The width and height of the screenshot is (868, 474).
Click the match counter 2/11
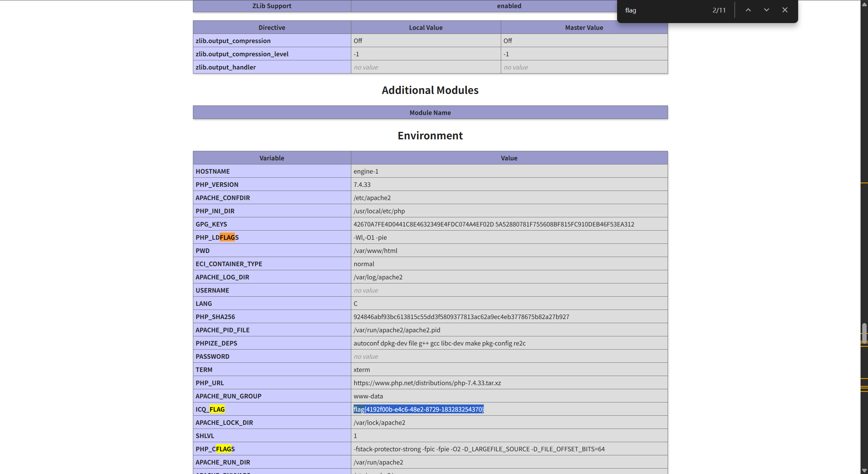[719, 10]
